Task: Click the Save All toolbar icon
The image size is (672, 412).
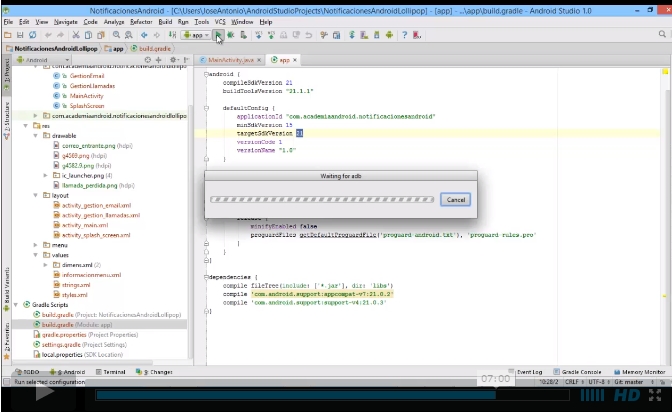Action: pyautogui.click(x=20, y=35)
